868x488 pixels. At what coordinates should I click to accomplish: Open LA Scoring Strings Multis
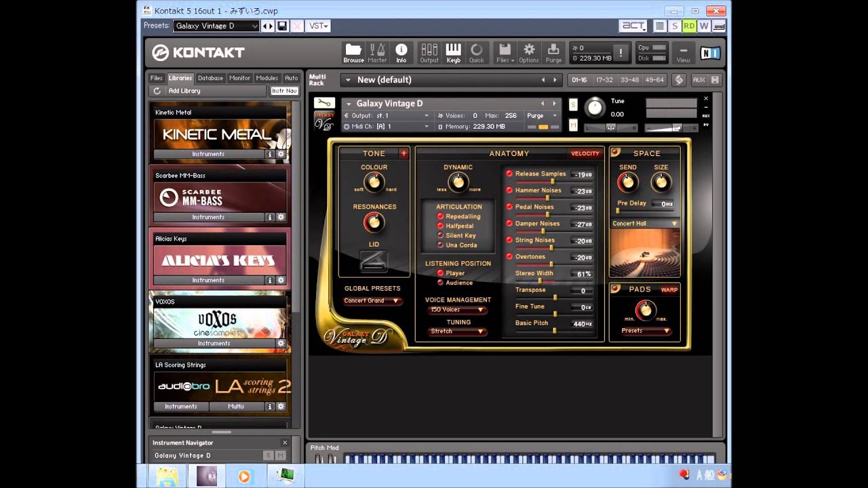point(236,406)
